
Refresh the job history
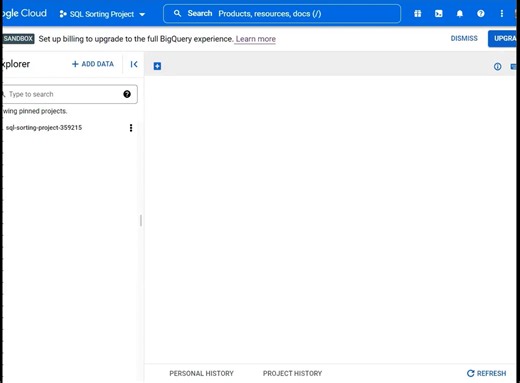click(486, 373)
